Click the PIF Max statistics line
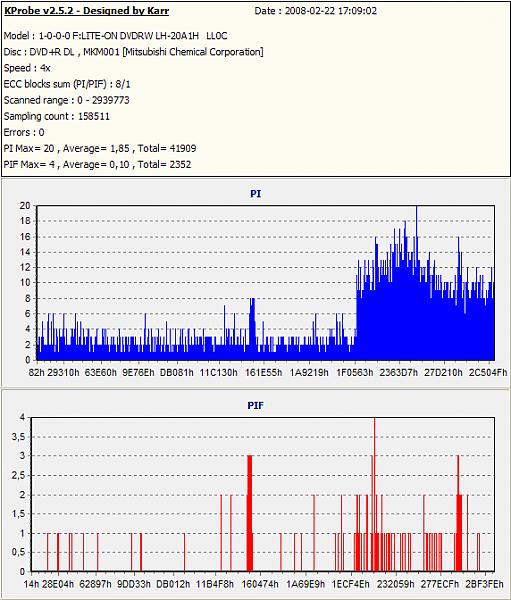Screen dimensions: 511x600 coord(97,165)
